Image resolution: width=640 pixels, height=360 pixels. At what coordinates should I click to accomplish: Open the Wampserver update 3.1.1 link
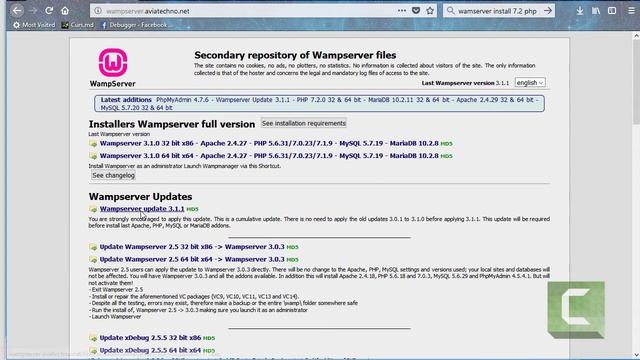[142, 209]
